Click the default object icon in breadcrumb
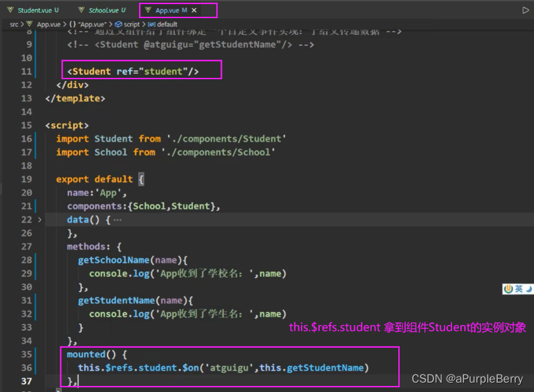 click(152, 24)
